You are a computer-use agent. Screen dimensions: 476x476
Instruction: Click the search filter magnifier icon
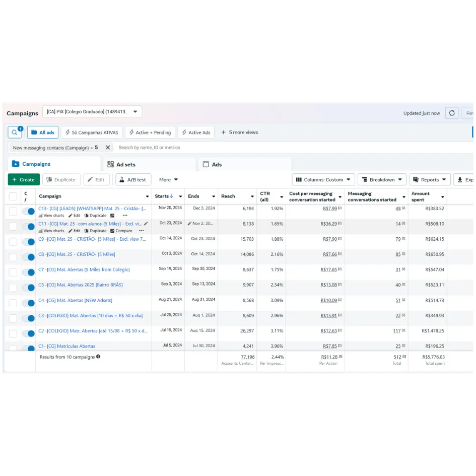14,132
